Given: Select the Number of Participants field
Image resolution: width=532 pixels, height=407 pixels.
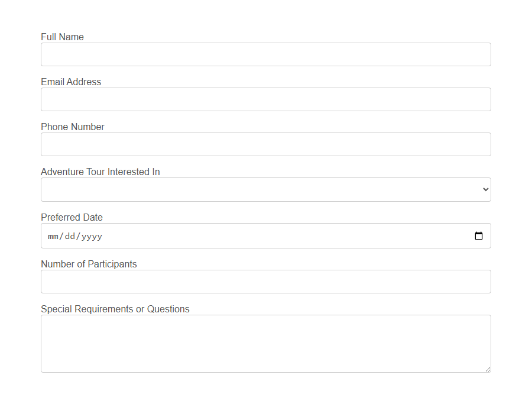Looking at the screenshot, I should (x=266, y=282).
